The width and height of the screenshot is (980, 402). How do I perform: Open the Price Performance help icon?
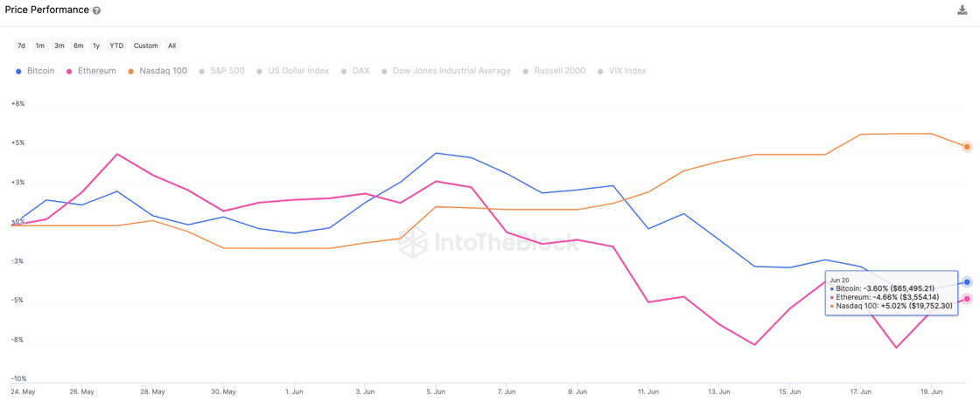[96, 11]
